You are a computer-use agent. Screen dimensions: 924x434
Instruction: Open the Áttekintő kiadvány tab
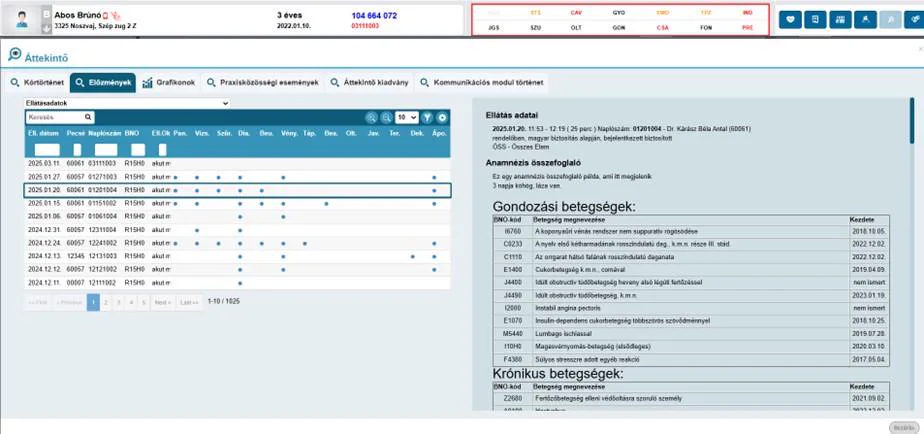[x=369, y=83]
